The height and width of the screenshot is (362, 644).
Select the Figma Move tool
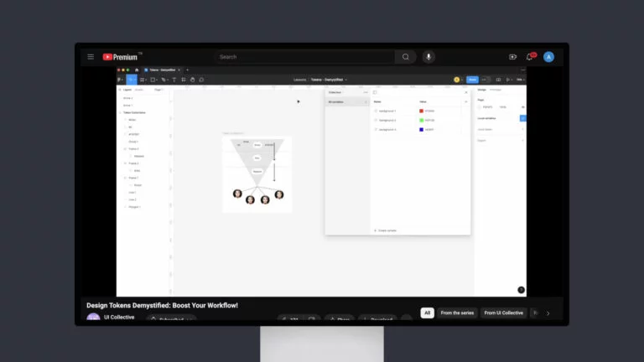pyautogui.click(x=131, y=80)
